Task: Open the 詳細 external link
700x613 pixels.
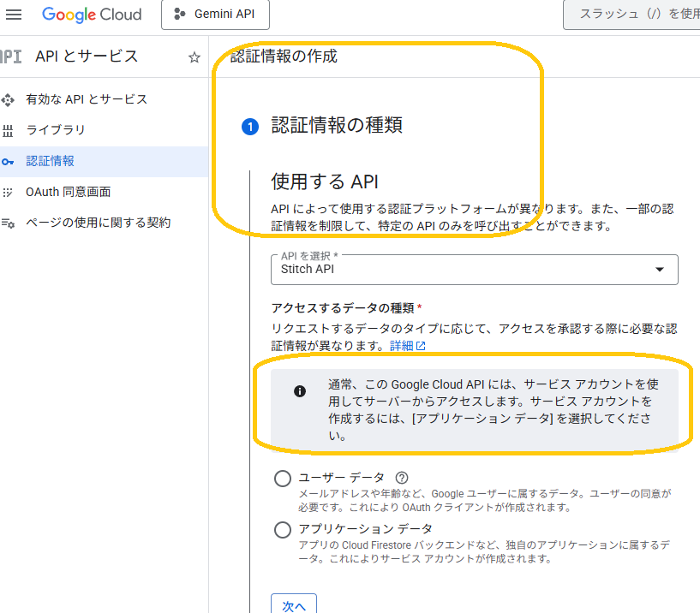Action: click(408, 346)
